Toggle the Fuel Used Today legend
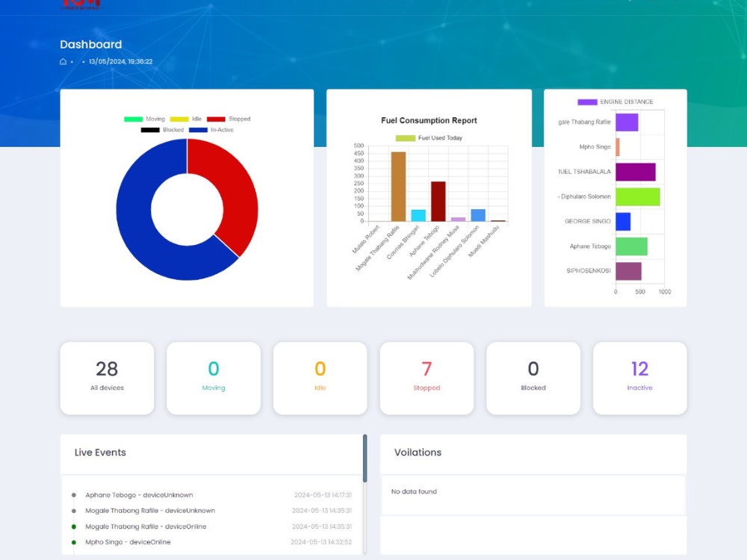The width and height of the screenshot is (747, 560). [x=429, y=138]
